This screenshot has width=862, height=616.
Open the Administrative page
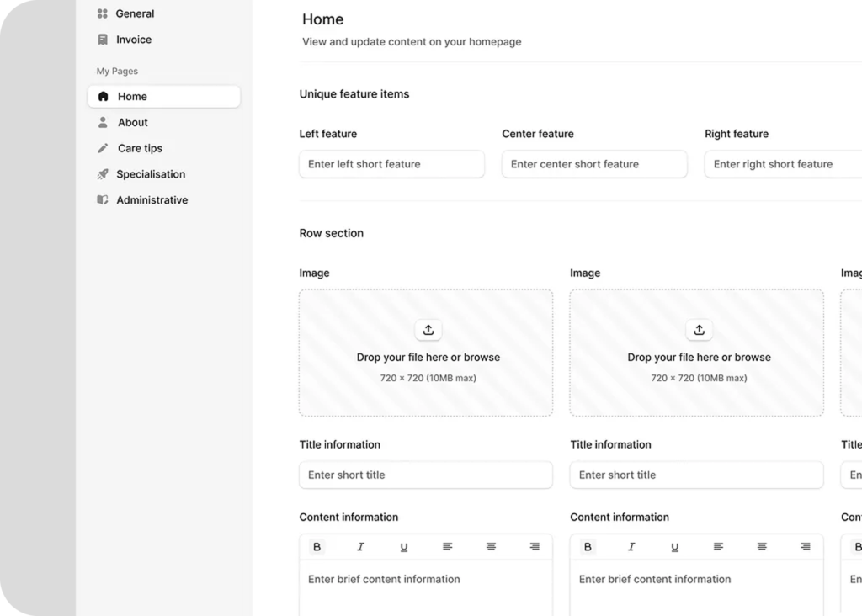(x=152, y=200)
